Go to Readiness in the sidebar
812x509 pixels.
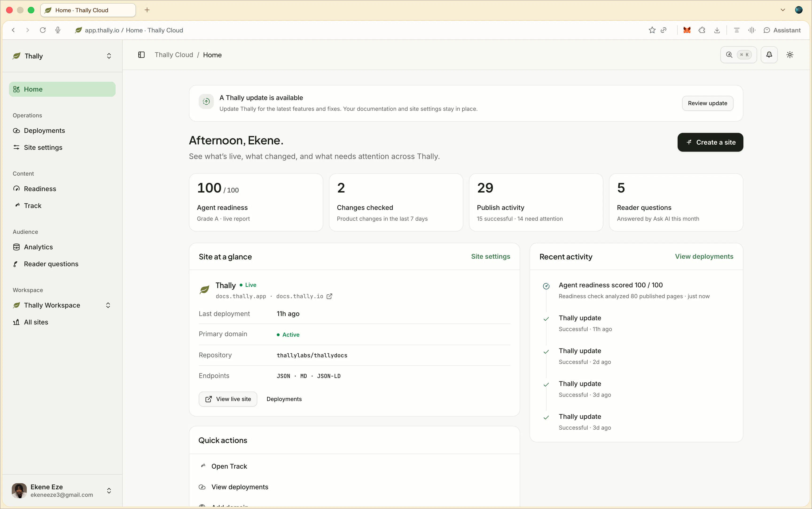coord(62,189)
